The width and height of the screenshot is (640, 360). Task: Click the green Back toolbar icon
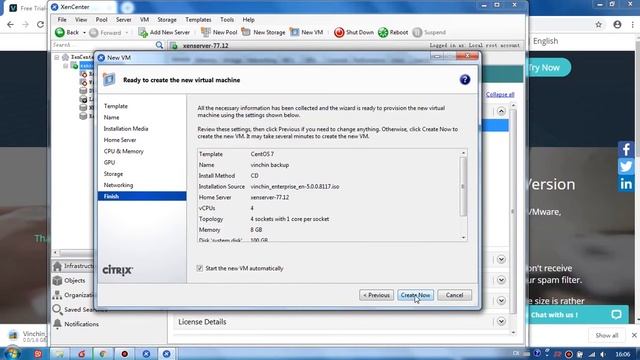tap(60, 32)
